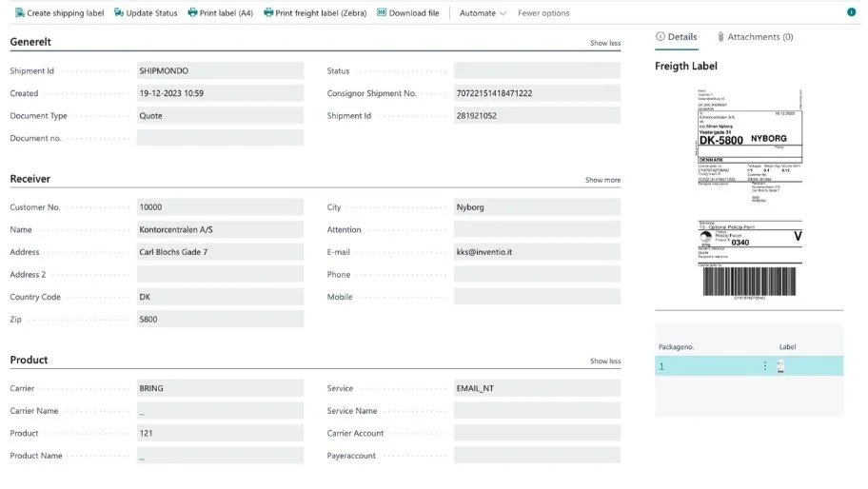The image size is (868, 489).
Task: Click the empty Status field
Action: point(537,70)
